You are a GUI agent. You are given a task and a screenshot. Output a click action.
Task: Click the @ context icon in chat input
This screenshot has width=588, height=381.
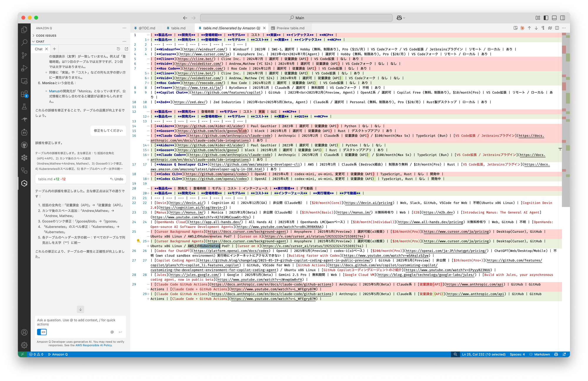pos(112,332)
